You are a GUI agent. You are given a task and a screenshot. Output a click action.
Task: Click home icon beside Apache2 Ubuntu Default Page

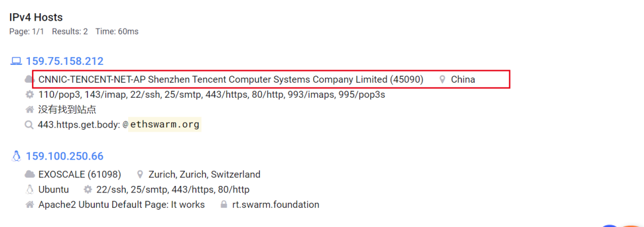(x=30, y=204)
